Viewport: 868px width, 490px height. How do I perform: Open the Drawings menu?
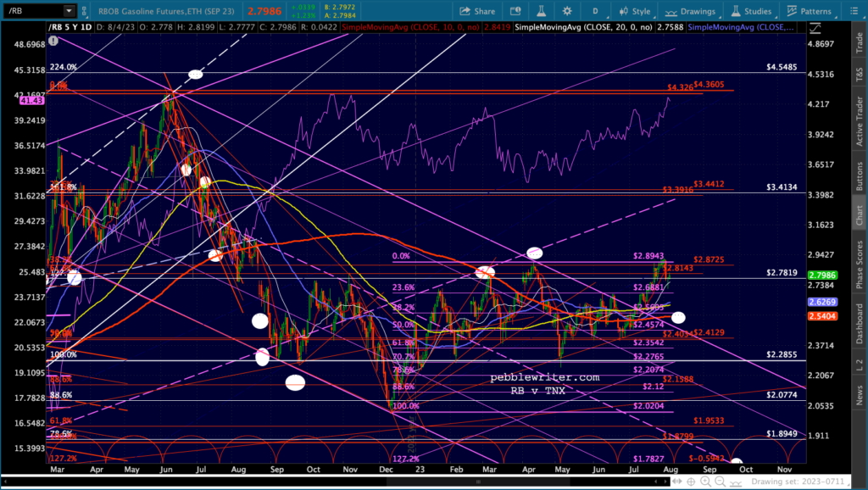pyautogui.click(x=690, y=11)
